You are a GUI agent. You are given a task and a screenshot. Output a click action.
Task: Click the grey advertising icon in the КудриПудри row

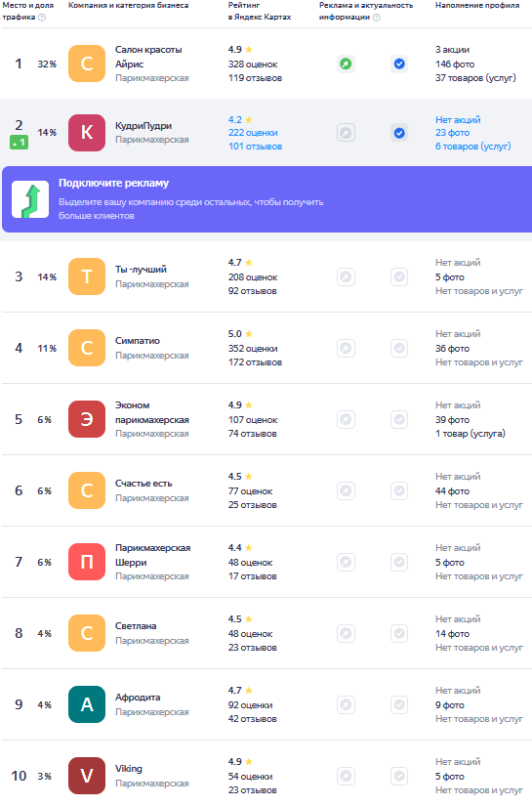click(347, 133)
